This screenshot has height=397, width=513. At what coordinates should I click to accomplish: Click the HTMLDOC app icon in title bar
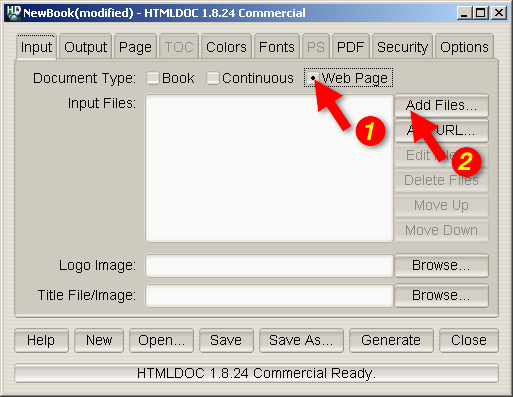pos(13,13)
